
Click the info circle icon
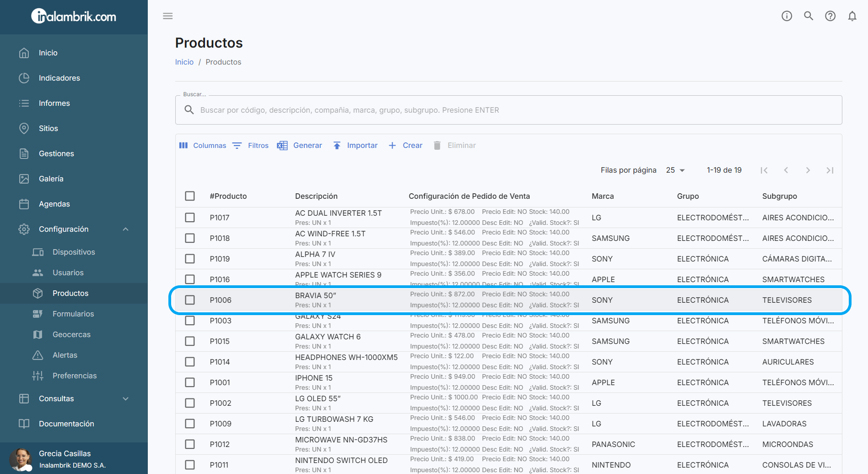pos(787,16)
